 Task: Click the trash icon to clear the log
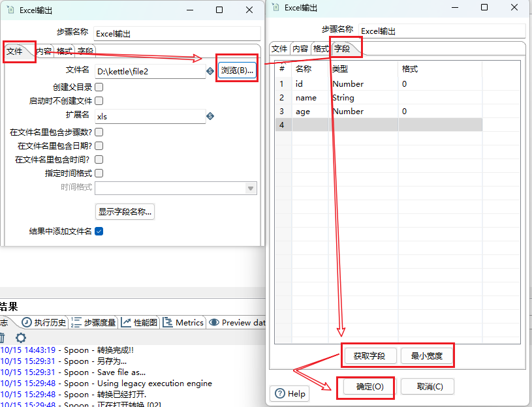tap(2, 337)
